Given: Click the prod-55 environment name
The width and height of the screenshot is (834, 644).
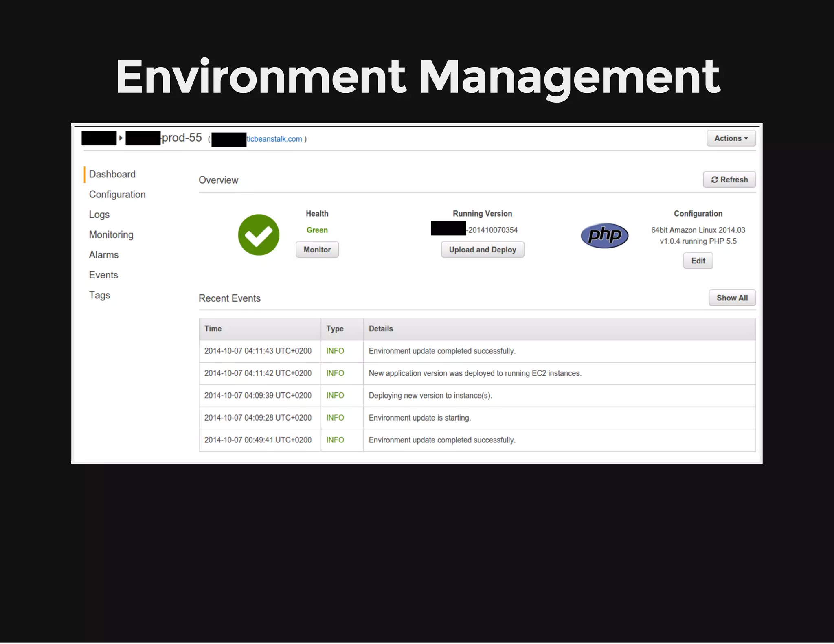Looking at the screenshot, I should [182, 138].
